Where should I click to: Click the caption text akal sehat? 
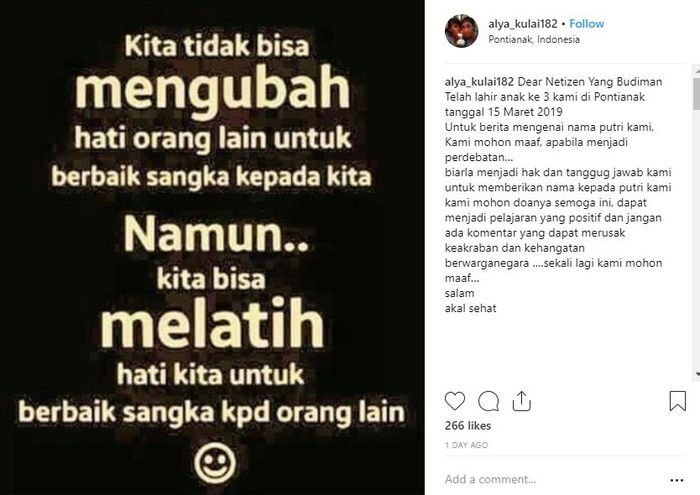click(x=471, y=308)
